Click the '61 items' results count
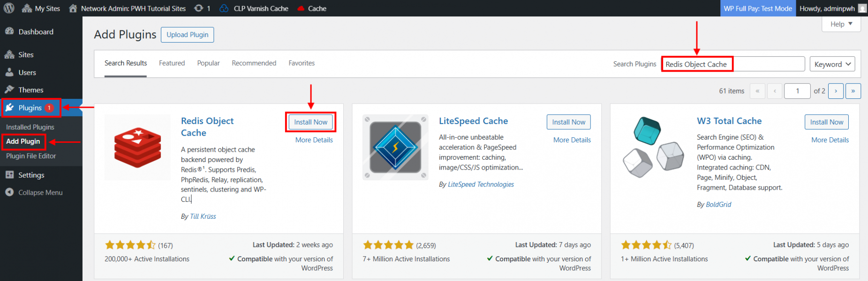 (732, 91)
